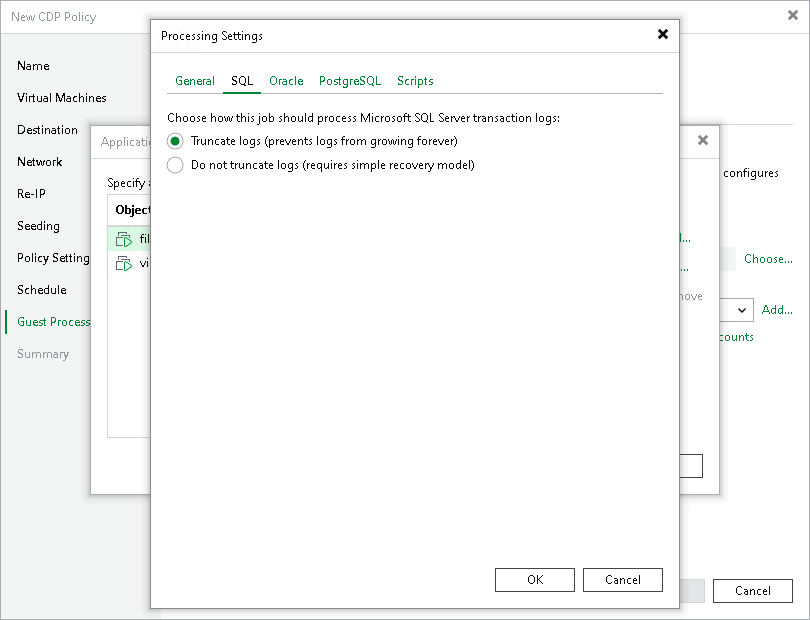Image resolution: width=810 pixels, height=620 pixels.
Task: Close the Processing Settings dialog
Action: pos(663,34)
